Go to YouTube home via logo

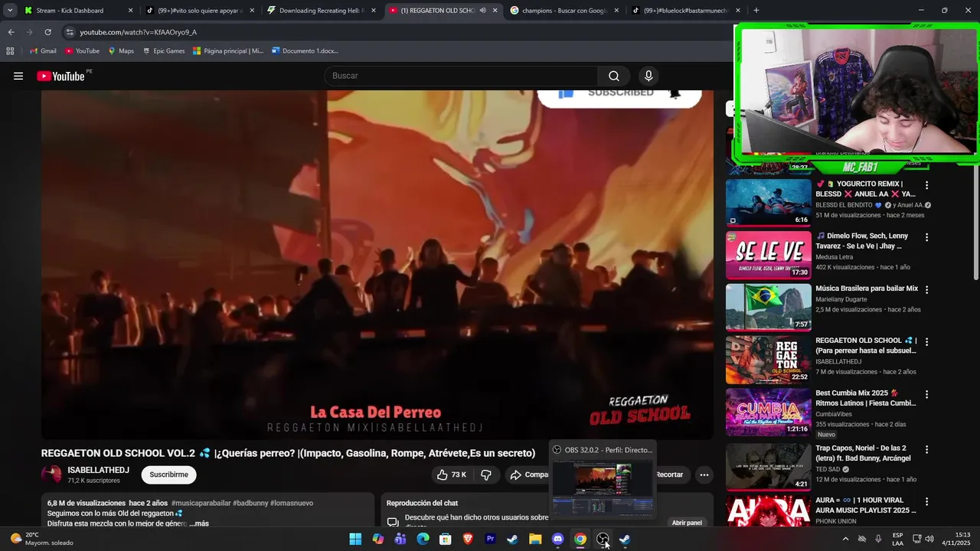[60, 76]
